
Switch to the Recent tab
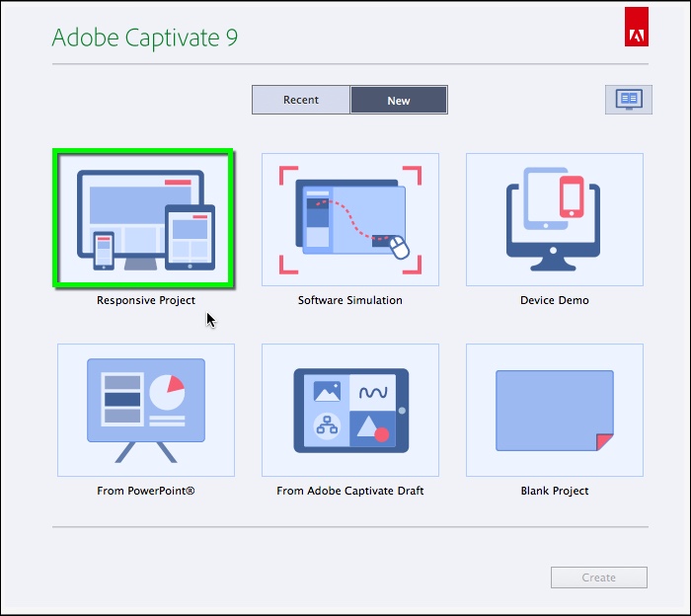(301, 100)
